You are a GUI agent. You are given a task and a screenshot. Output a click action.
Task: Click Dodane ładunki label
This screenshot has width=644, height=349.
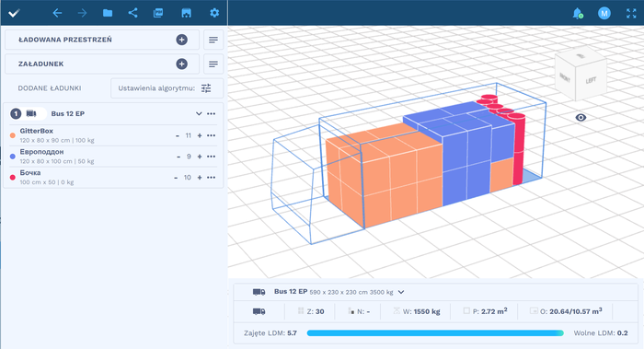(50, 88)
